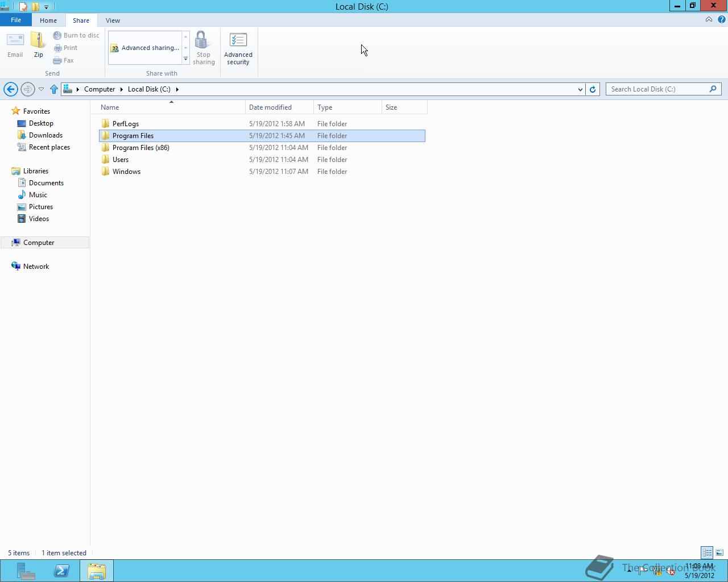The height and width of the screenshot is (582, 728).
Task: Click New folder icon in quick access toolbar
Action: click(x=35, y=7)
